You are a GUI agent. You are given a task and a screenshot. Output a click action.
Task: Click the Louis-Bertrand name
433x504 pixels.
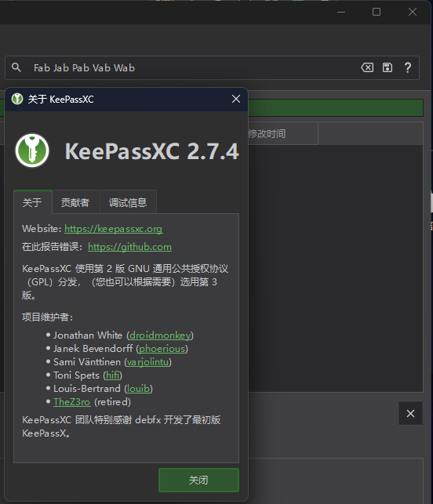coord(87,389)
